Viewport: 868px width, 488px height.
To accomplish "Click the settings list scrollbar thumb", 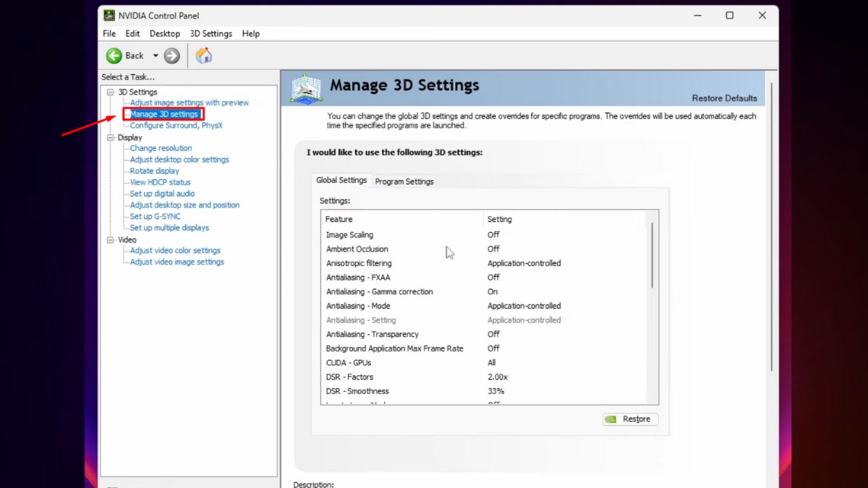I will click(652, 255).
